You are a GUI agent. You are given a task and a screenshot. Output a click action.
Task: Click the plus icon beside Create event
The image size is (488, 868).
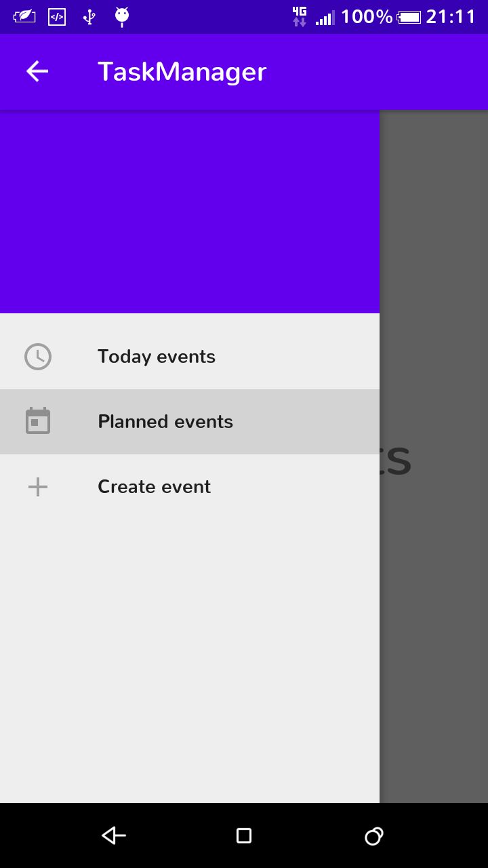click(x=38, y=487)
